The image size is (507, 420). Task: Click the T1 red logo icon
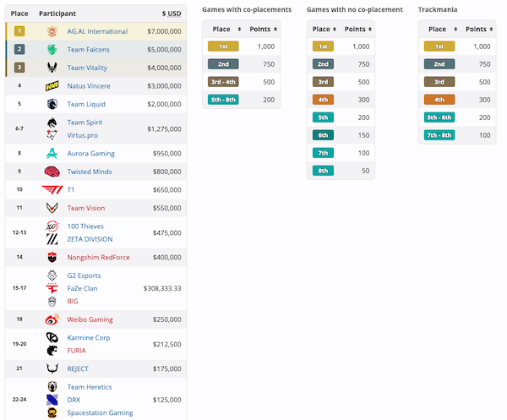52,189
